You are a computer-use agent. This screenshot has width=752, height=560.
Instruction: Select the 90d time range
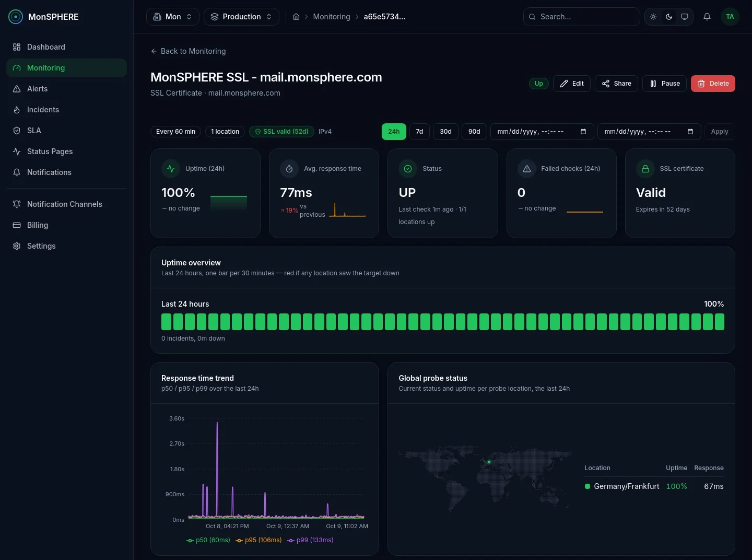(474, 132)
